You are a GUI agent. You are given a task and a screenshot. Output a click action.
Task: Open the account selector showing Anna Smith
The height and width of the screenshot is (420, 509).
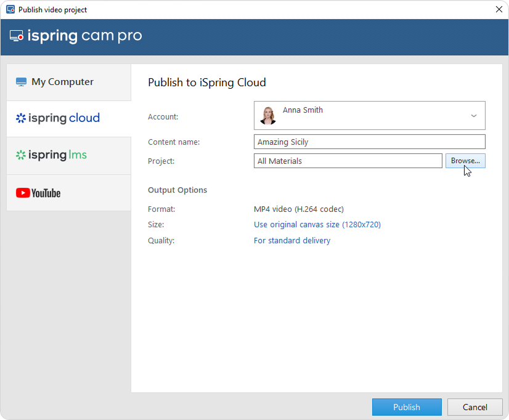[x=369, y=116]
